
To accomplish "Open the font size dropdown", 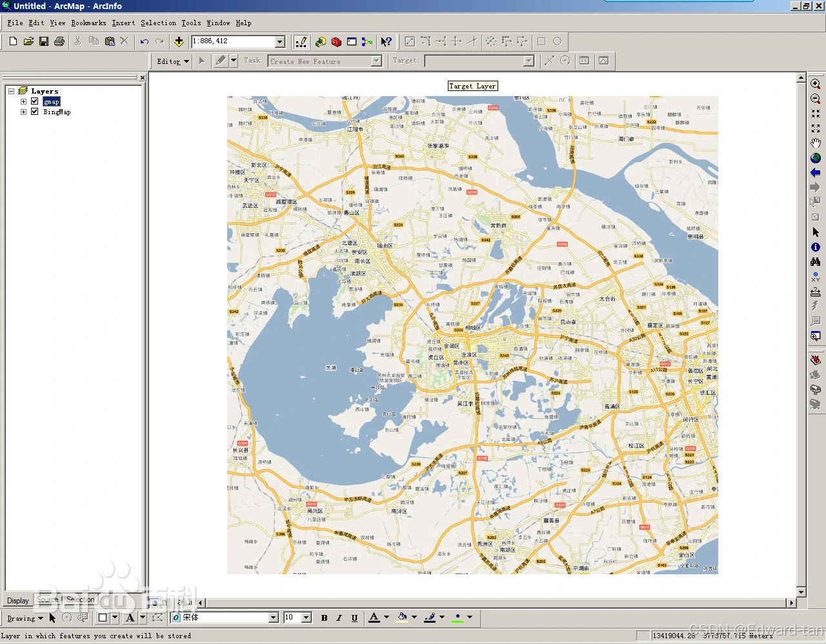I will pyautogui.click(x=307, y=618).
